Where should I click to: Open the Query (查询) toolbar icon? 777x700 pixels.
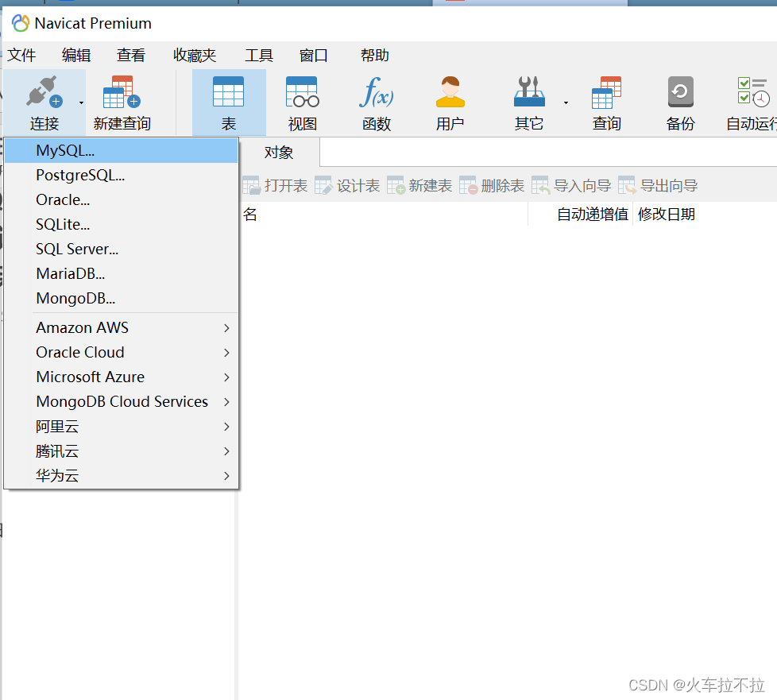(606, 92)
